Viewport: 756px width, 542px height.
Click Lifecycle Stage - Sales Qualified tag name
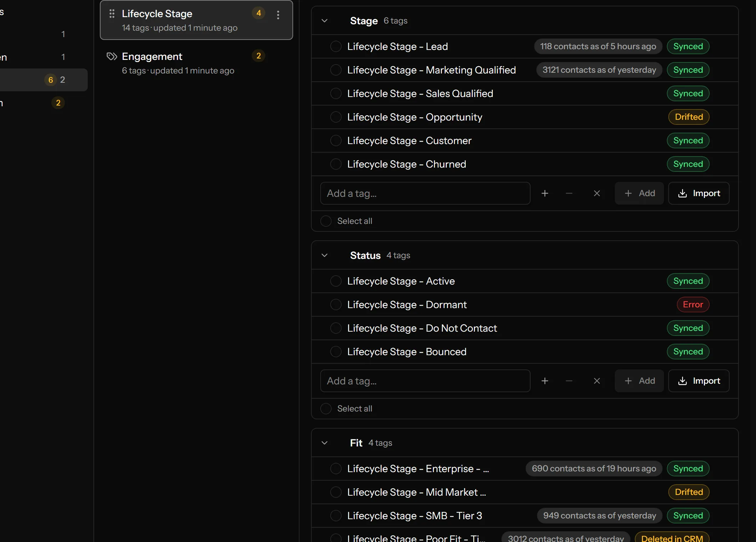(x=420, y=93)
